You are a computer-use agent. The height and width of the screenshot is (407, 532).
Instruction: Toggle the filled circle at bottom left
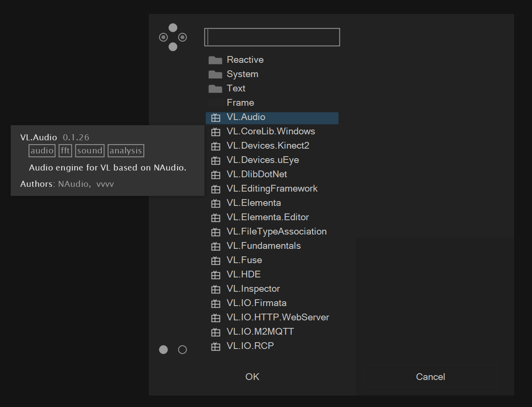tap(164, 350)
